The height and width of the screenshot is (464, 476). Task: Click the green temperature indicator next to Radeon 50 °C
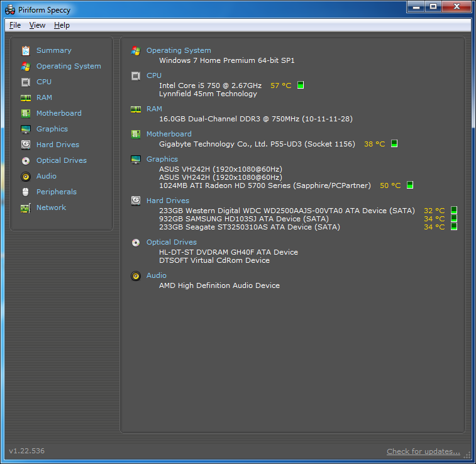coord(410,185)
